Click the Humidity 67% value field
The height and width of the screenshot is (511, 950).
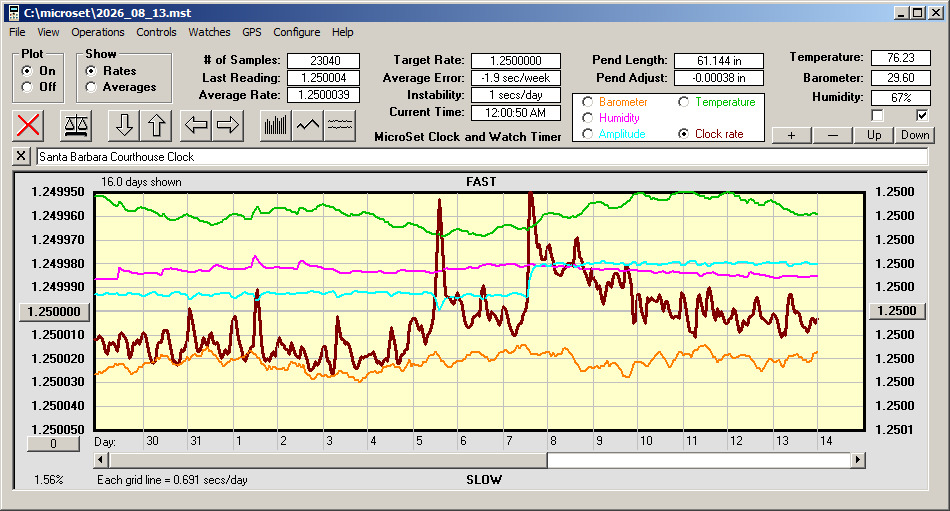[x=900, y=97]
